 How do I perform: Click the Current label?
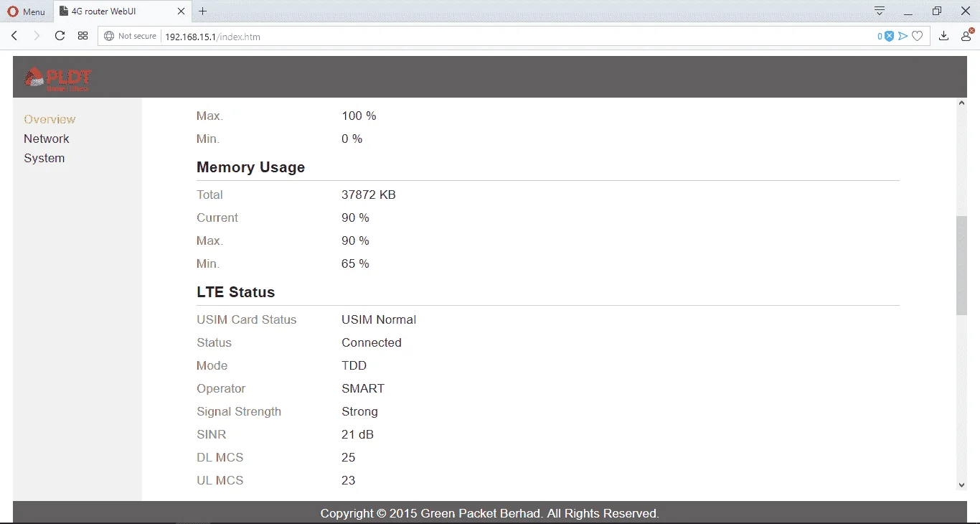pos(217,217)
